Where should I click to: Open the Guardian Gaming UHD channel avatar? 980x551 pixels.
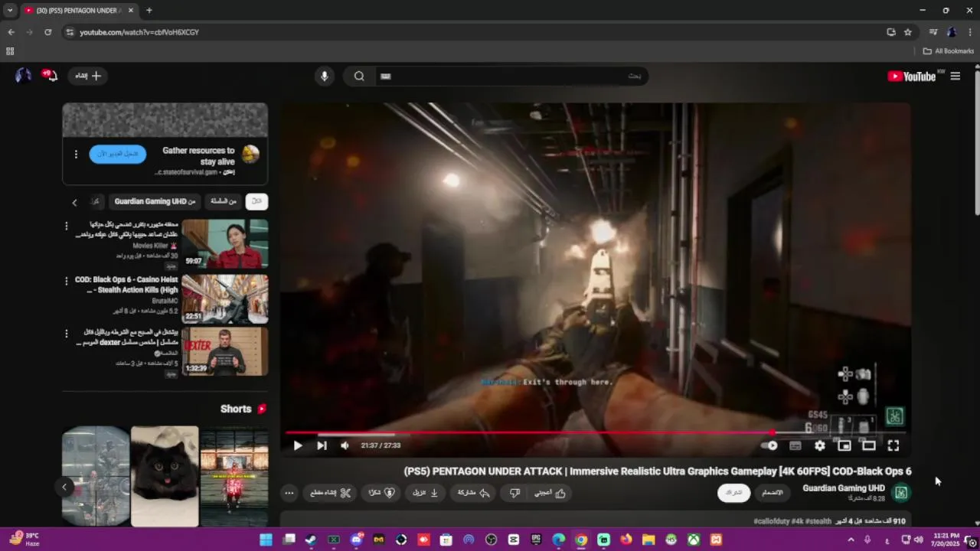tap(901, 493)
